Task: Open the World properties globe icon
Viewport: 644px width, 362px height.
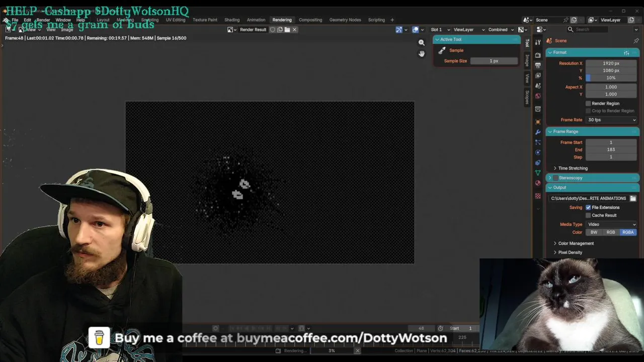Action: point(538,96)
